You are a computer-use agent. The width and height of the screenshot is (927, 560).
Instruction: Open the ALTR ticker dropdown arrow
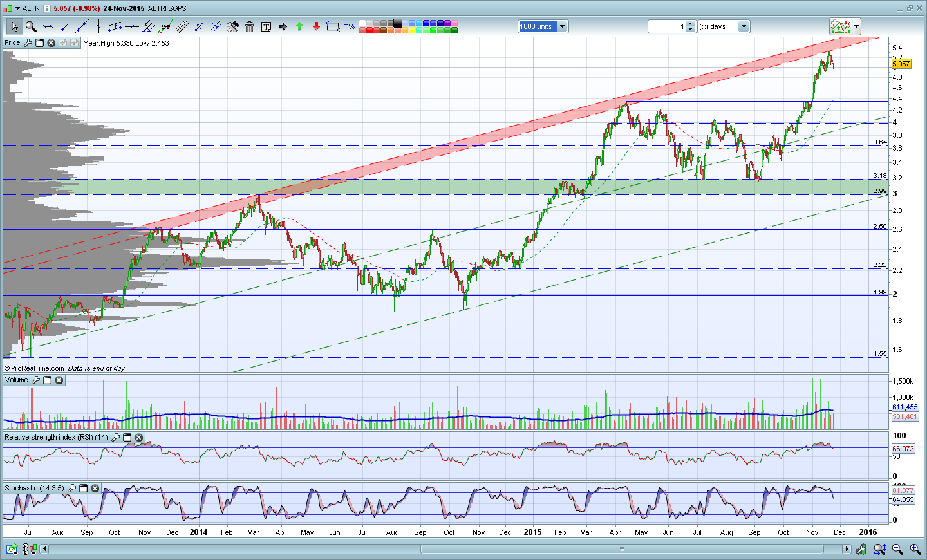[18, 8]
